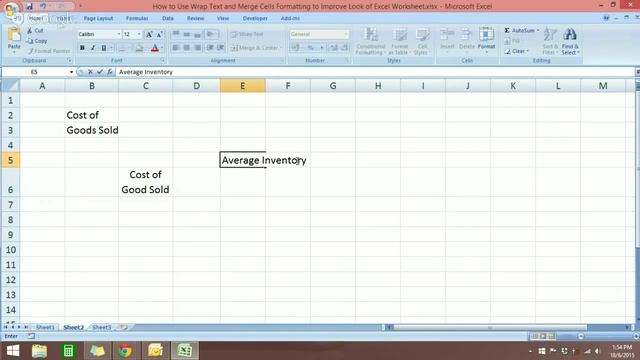This screenshot has width=640, height=360.
Task: Click the Decrease Decimal icon
Action: click(x=344, y=48)
